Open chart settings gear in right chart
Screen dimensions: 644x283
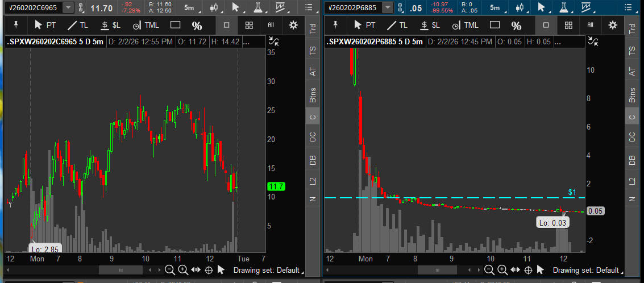coord(613,26)
